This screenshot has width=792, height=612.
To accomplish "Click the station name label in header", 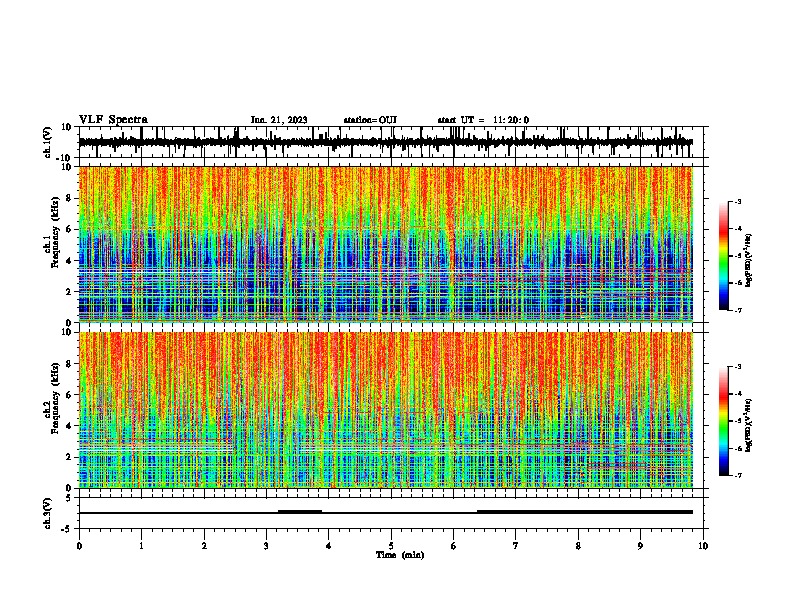I will [x=370, y=120].
